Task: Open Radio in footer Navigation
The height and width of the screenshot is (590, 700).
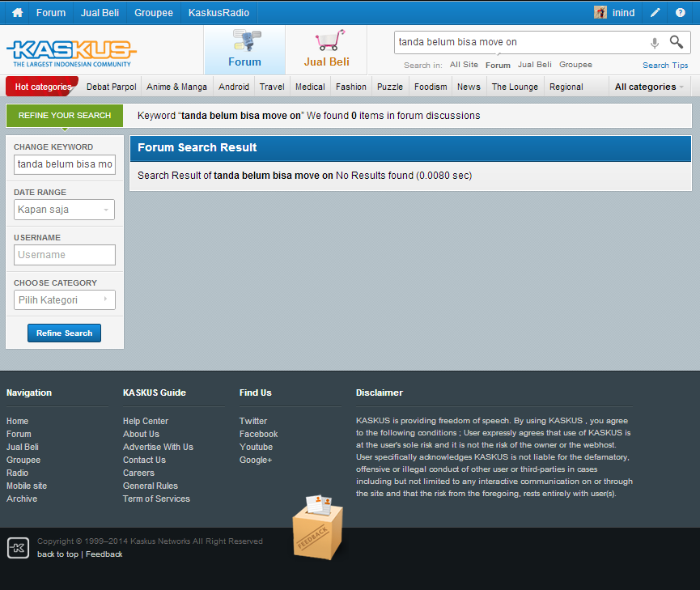Action: tap(18, 473)
